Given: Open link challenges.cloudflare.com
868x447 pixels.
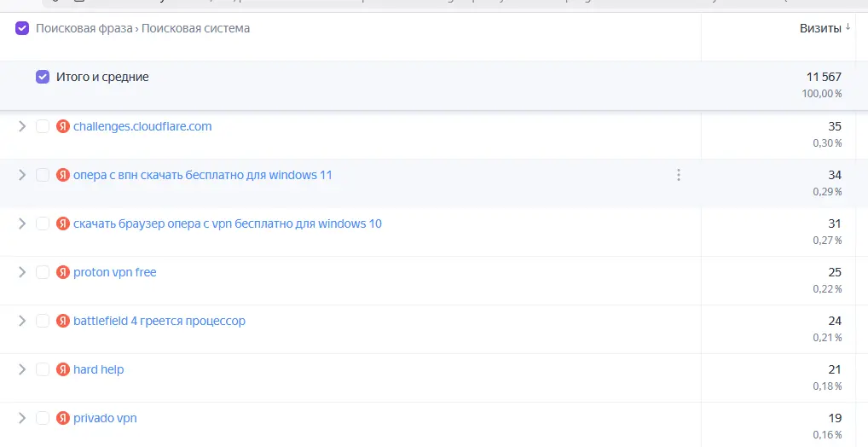Looking at the screenshot, I should [x=142, y=126].
